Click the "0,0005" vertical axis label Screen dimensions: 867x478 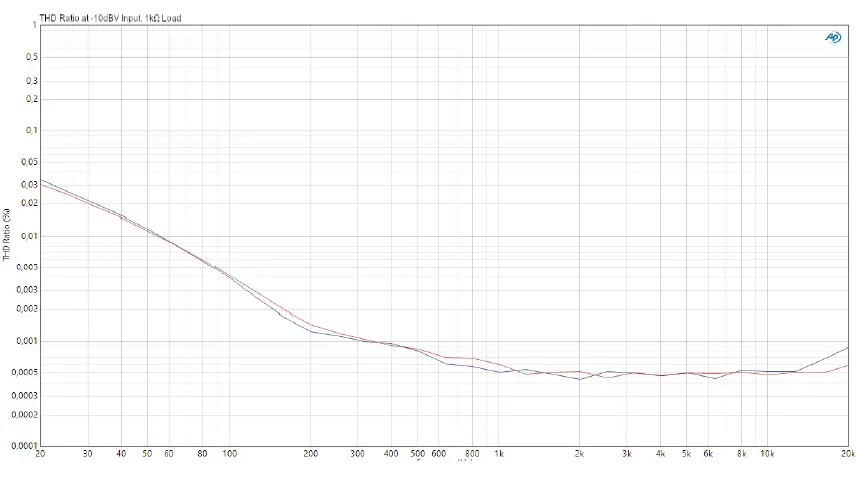point(25,372)
